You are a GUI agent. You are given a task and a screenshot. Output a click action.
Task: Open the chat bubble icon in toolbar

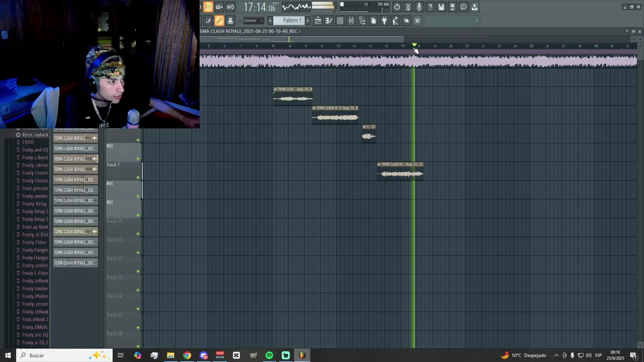463,7
